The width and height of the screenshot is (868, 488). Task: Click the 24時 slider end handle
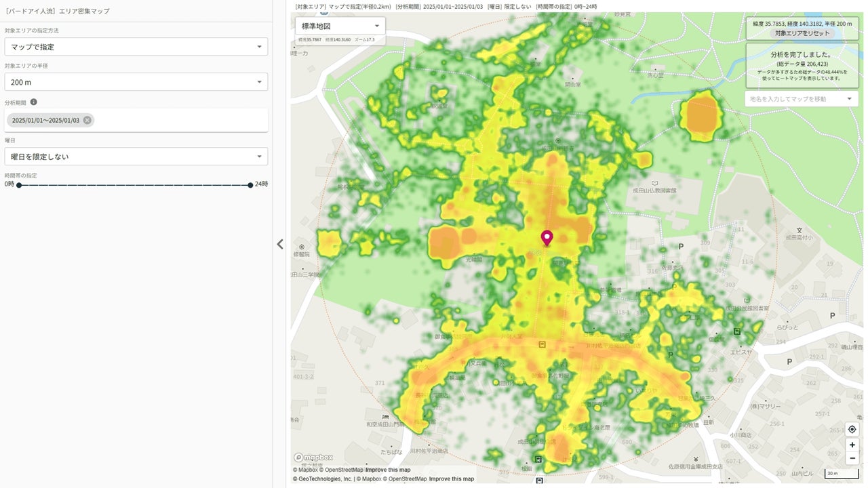pyautogui.click(x=250, y=184)
